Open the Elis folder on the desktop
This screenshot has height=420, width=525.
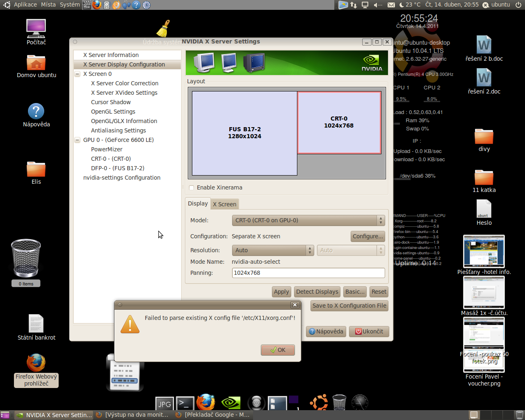[x=36, y=172]
